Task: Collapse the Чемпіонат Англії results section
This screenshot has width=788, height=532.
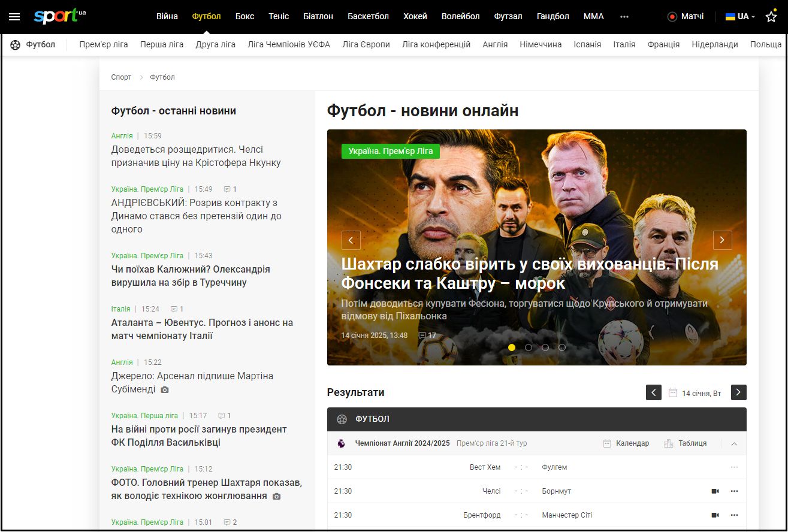Action: [734, 443]
